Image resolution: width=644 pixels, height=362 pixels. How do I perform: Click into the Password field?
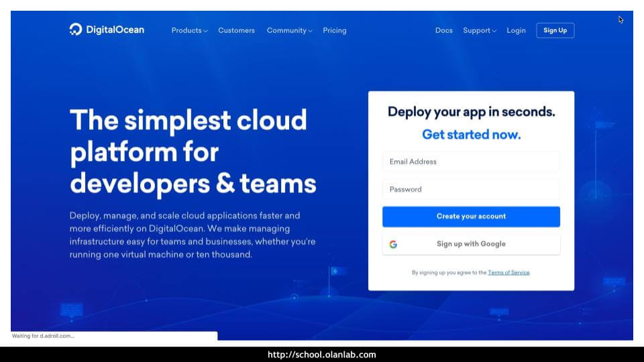[471, 189]
